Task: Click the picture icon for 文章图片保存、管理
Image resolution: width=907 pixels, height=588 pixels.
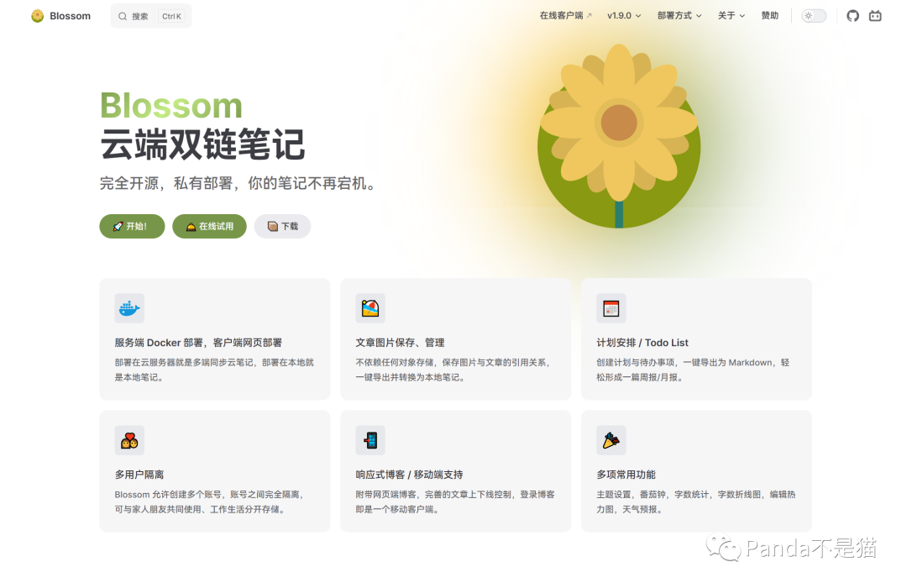Action: coord(370,308)
